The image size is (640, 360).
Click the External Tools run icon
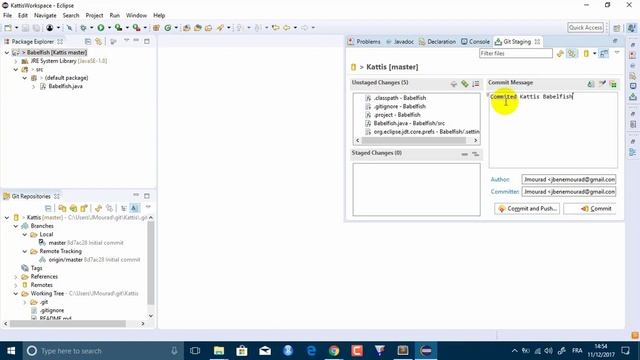click(136, 28)
